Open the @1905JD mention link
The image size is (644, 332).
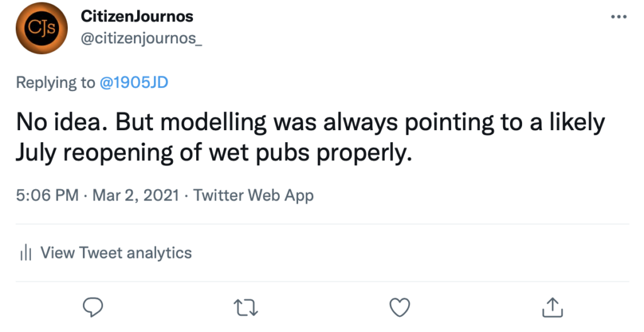(134, 82)
